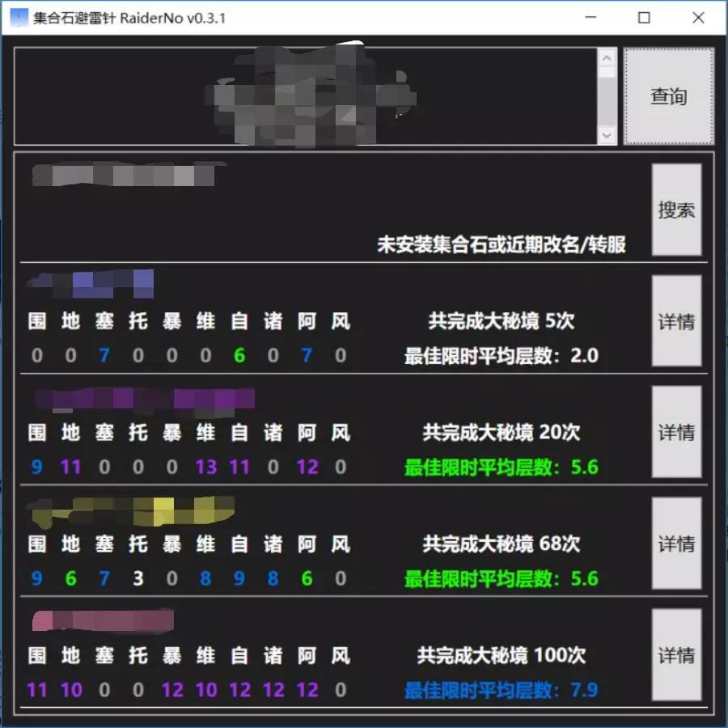
Task: Maximize the RaiderNo window
Action: (644, 18)
